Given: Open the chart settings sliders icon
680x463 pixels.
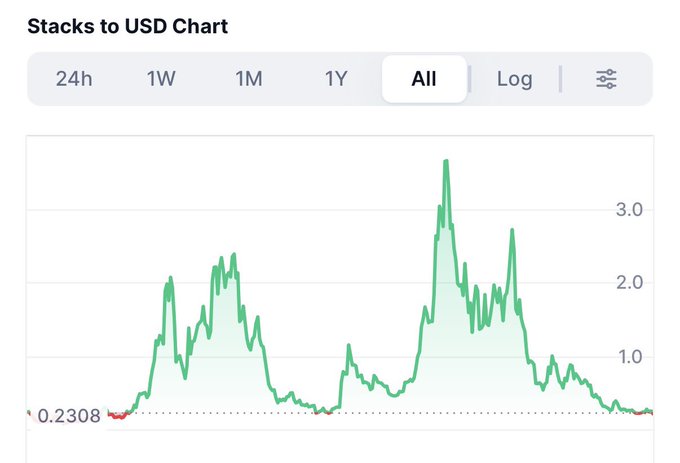Looking at the screenshot, I should click(606, 79).
